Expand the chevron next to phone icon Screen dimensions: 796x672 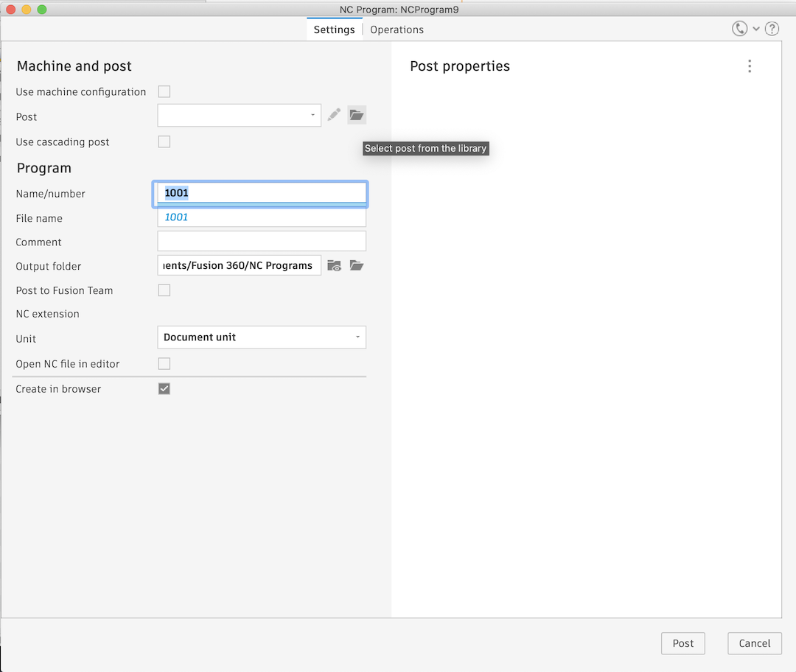click(756, 29)
